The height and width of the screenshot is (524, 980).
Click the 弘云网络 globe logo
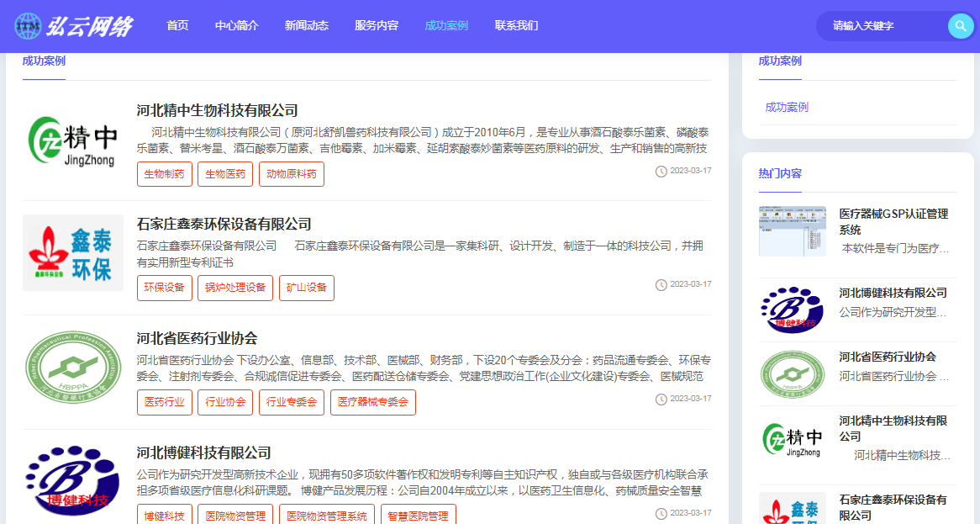(73, 26)
